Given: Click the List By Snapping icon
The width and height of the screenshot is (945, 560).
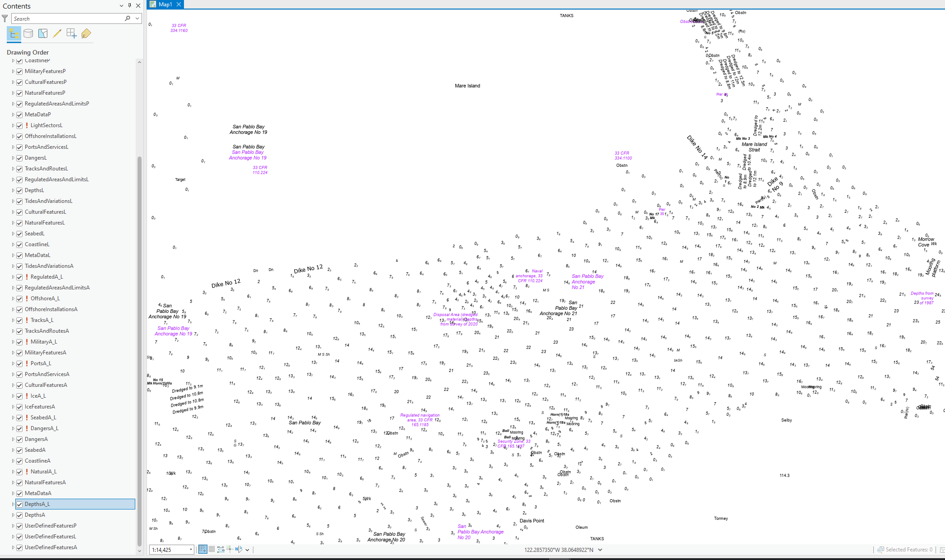Looking at the screenshot, I should coord(71,33).
